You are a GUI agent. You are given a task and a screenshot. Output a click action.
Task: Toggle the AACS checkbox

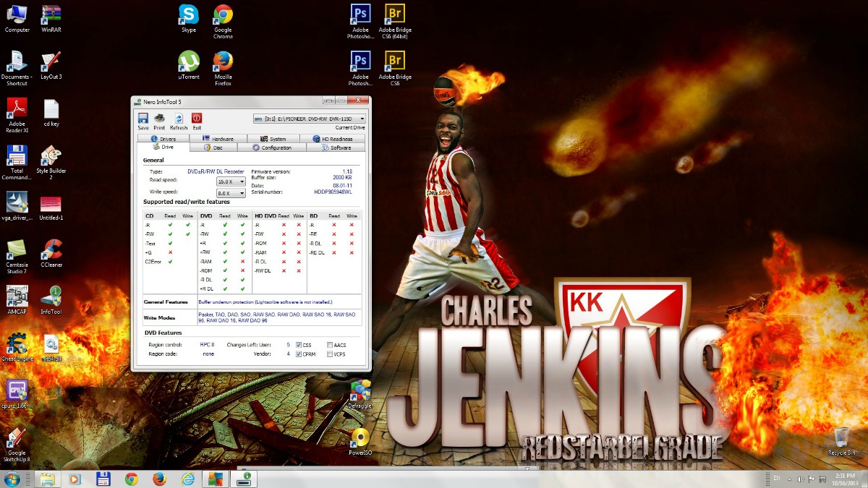click(x=330, y=345)
